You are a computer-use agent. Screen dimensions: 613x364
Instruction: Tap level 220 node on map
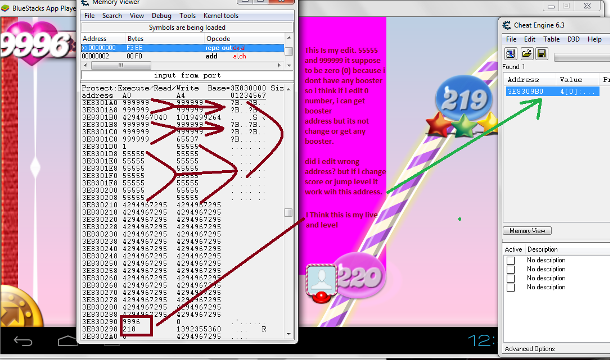click(x=360, y=276)
